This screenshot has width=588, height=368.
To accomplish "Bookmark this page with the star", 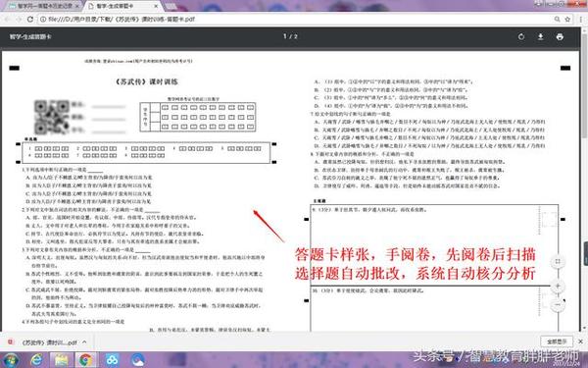I will [567, 19].
